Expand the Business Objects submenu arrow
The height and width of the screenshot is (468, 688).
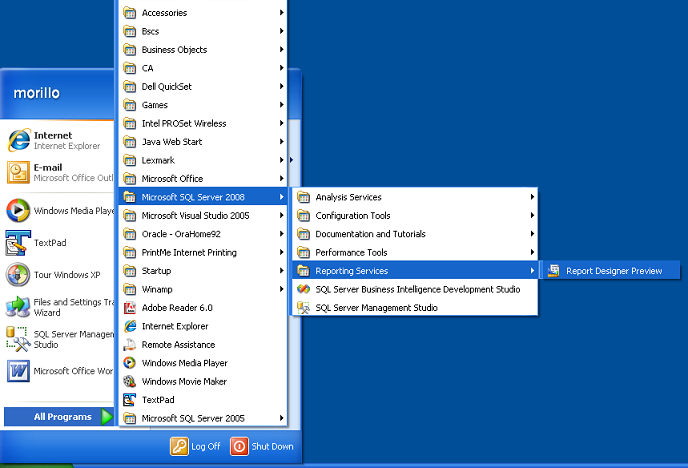[x=282, y=50]
